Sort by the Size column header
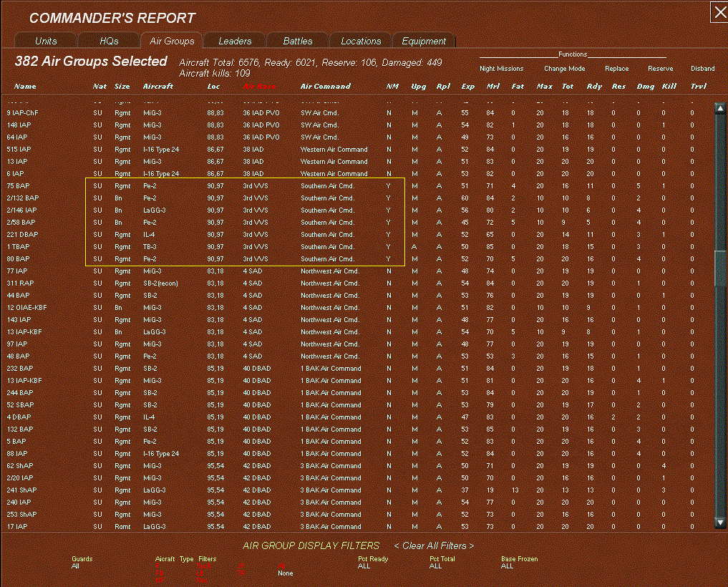This screenshot has width=728, height=587. 122,87
